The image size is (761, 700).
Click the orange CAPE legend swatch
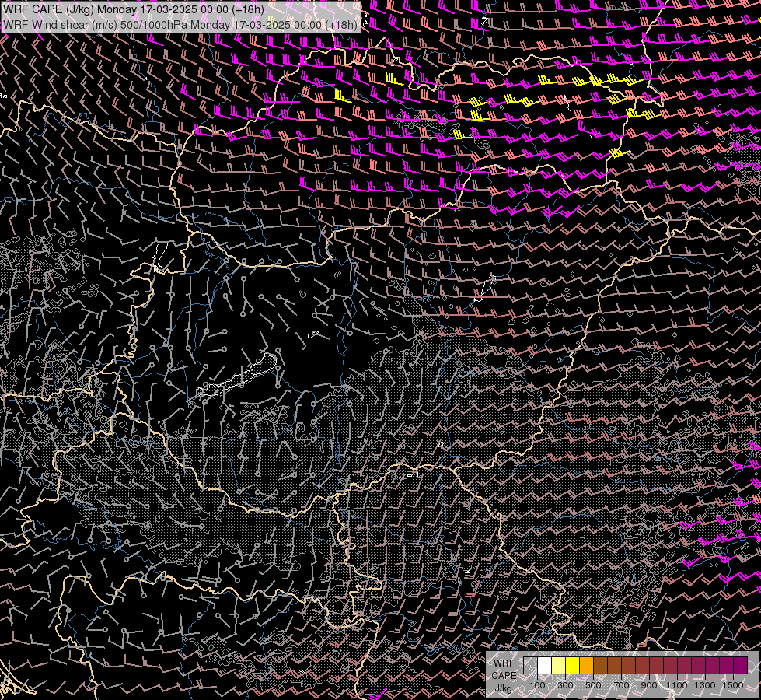pos(586,665)
